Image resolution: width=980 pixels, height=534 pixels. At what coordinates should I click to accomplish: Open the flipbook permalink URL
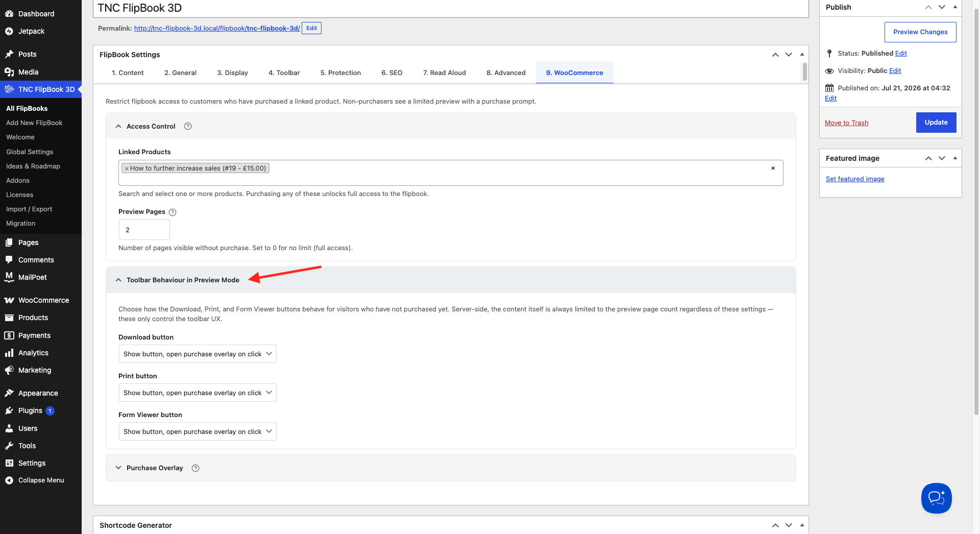(x=217, y=29)
